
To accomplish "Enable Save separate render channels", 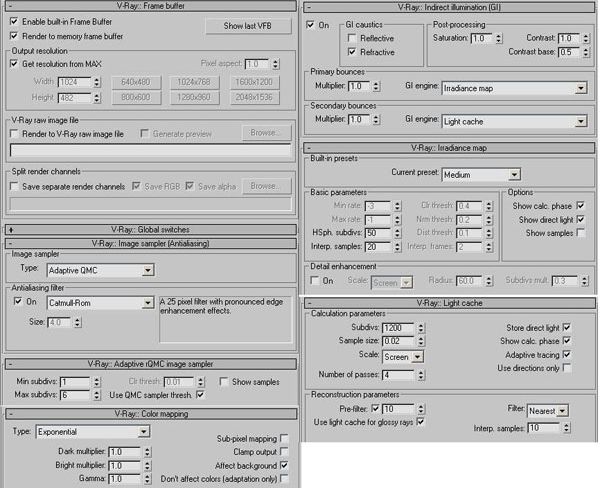I will point(14,186).
